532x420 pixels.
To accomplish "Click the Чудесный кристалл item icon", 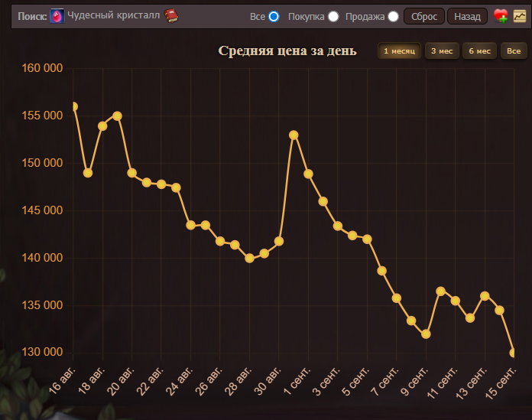I will (57, 16).
